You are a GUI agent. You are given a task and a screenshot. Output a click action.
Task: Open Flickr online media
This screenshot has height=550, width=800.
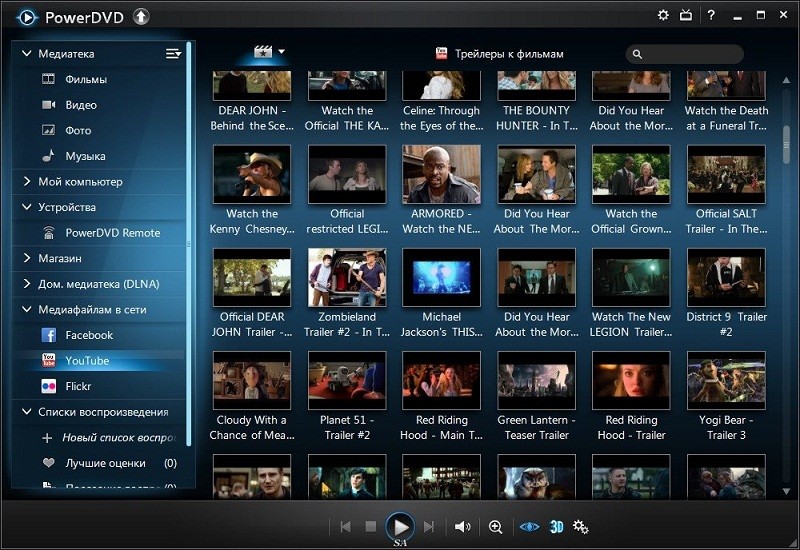[78, 386]
